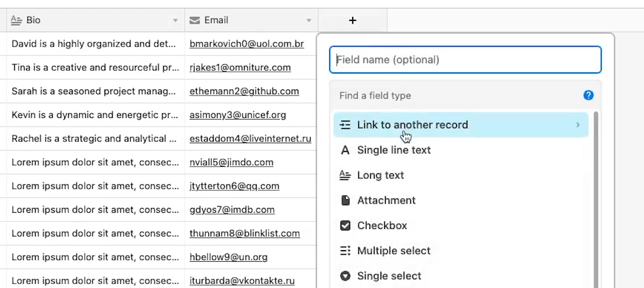
Task: Click the Single select circle icon
Action: (346, 276)
